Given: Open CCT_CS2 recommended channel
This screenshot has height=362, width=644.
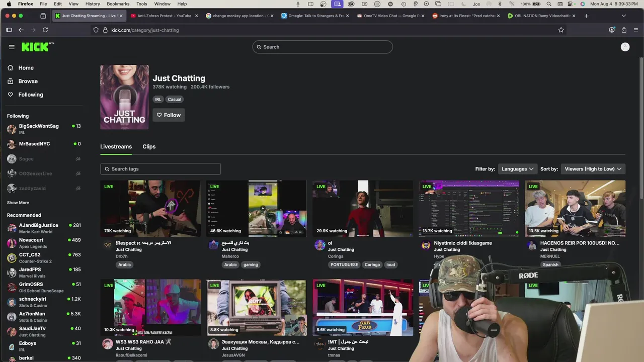Looking at the screenshot, I should (x=44, y=258).
